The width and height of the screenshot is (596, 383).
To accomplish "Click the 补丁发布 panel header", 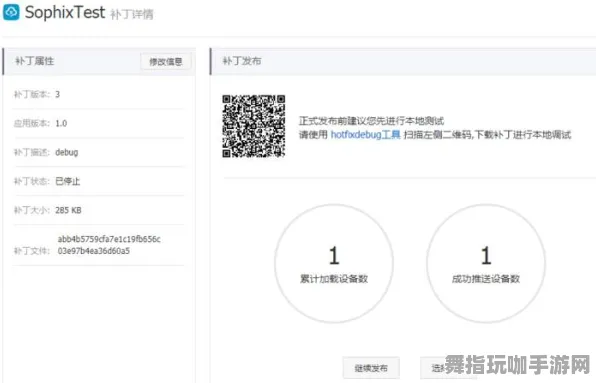I will [403, 61].
